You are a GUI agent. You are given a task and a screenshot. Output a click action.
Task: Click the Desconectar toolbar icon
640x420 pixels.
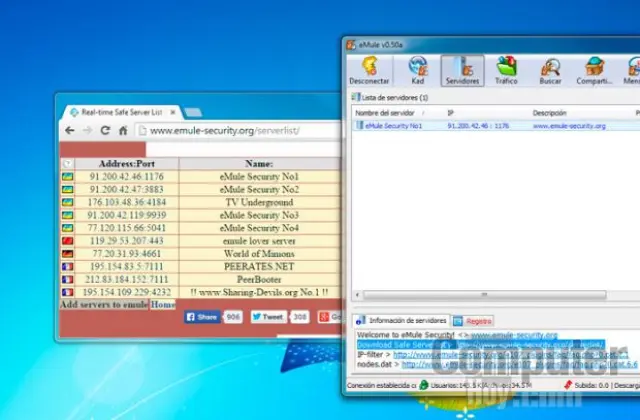click(x=369, y=70)
